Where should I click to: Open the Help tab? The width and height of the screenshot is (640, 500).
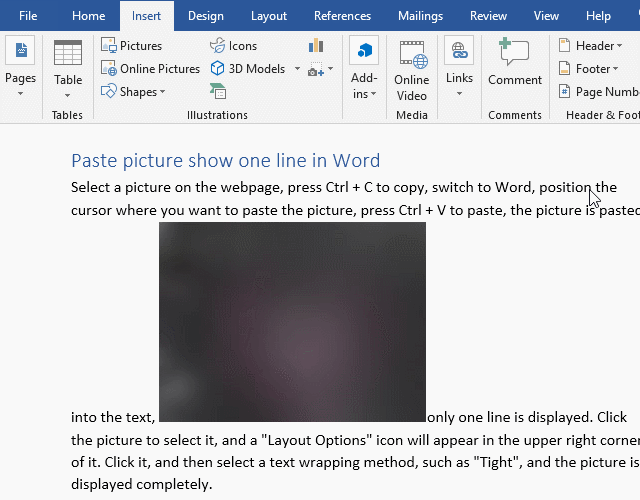click(x=598, y=16)
